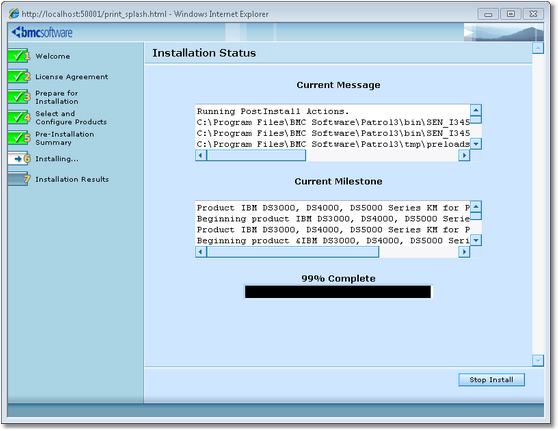The image size is (558, 431).
Task: Close the Internet Explorer window
Action: click(x=533, y=14)
